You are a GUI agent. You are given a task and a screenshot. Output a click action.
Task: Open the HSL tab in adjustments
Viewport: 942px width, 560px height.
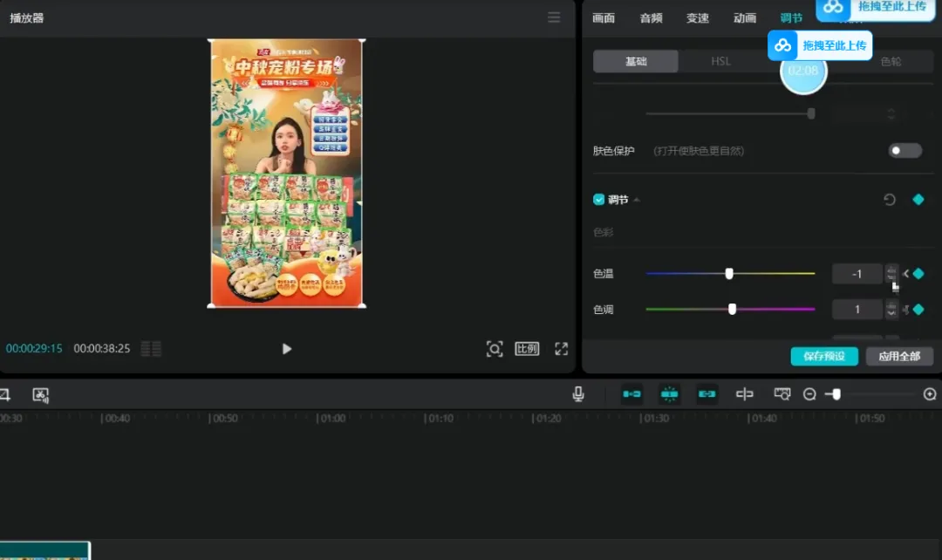(x=722, y=61)
